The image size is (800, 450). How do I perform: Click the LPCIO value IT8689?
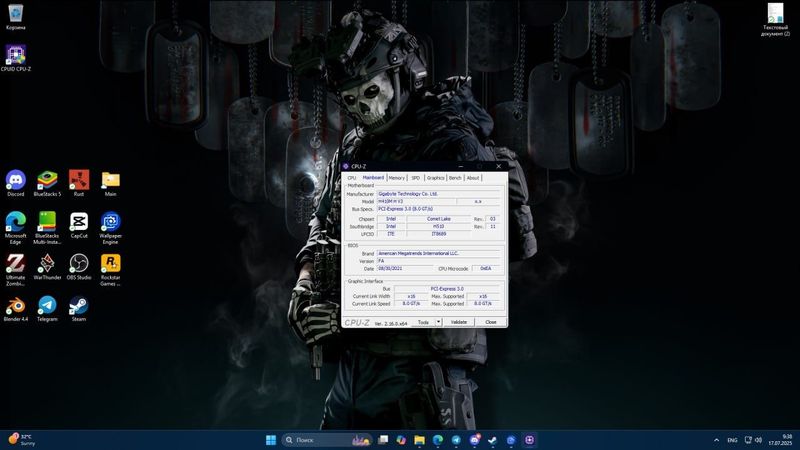point(439,234)
